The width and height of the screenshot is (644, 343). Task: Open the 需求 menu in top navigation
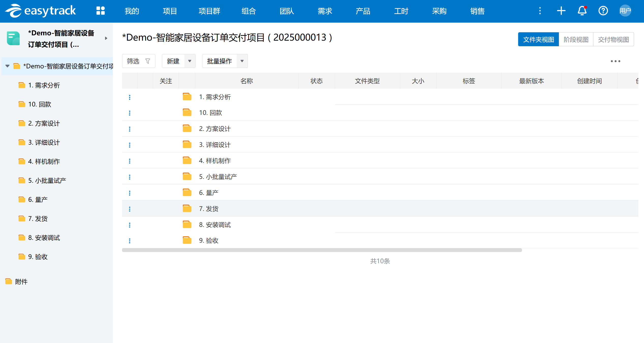click(325, 11)
